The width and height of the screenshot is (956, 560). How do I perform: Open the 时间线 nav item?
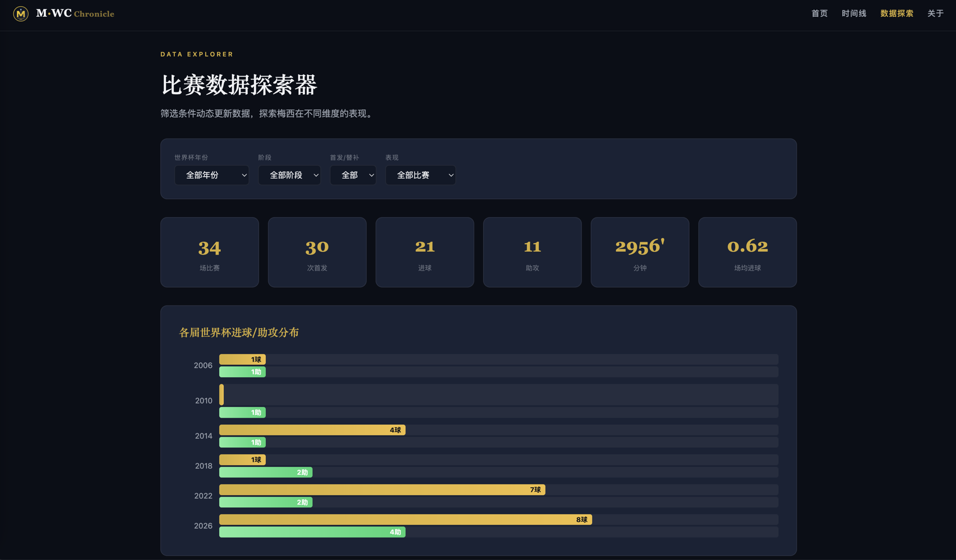point(853,13)
